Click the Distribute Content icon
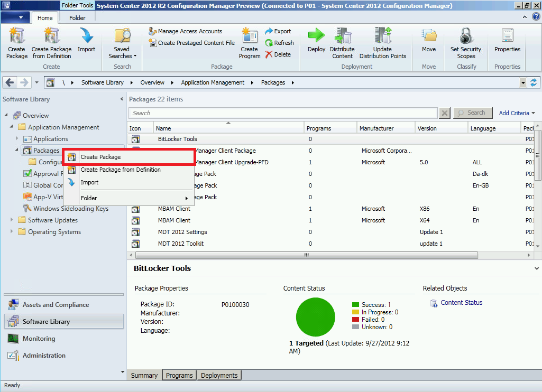The image size is (542, 392). click(x=342, y=35)
